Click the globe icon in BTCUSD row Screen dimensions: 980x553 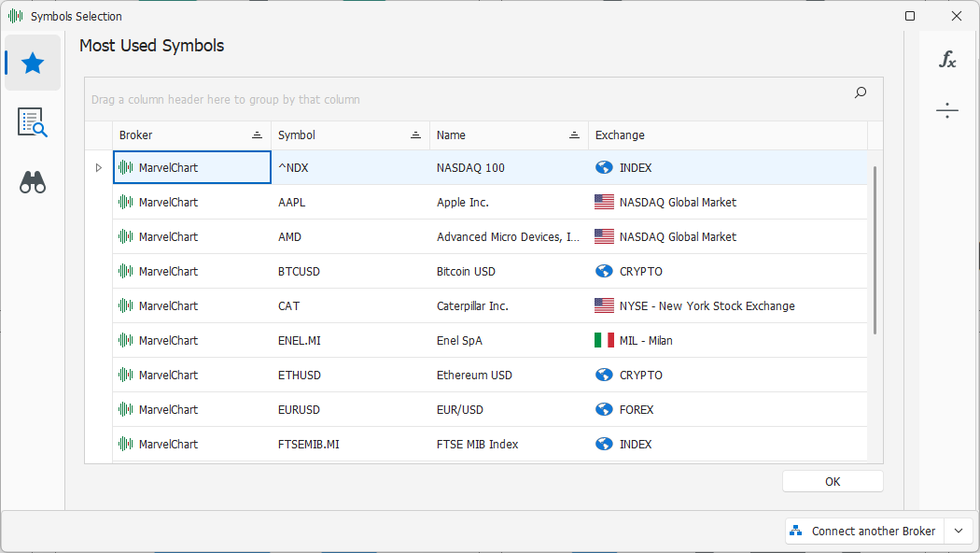604,271
